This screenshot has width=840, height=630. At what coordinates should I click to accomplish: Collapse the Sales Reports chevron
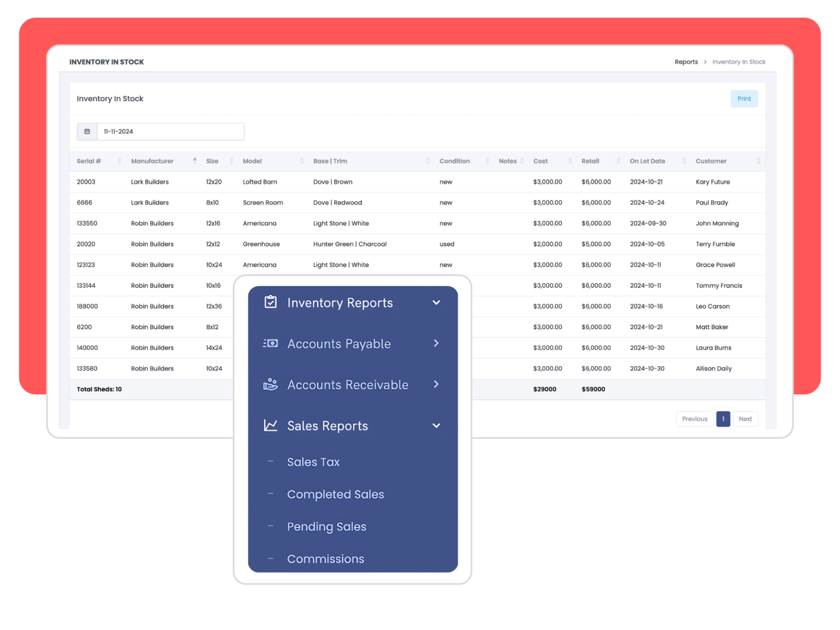coord(436,425)
